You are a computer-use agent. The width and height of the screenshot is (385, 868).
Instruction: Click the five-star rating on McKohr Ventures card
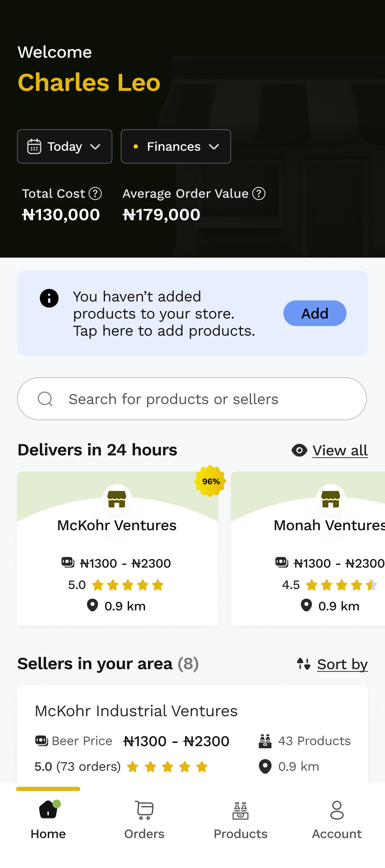point(128,585)
